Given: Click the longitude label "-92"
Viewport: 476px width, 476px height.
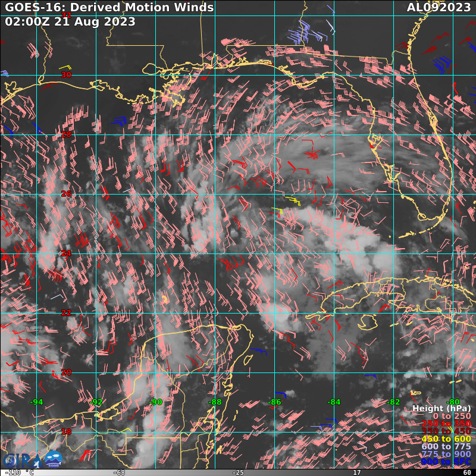Looking at the screenshot, I should [96, 402].
